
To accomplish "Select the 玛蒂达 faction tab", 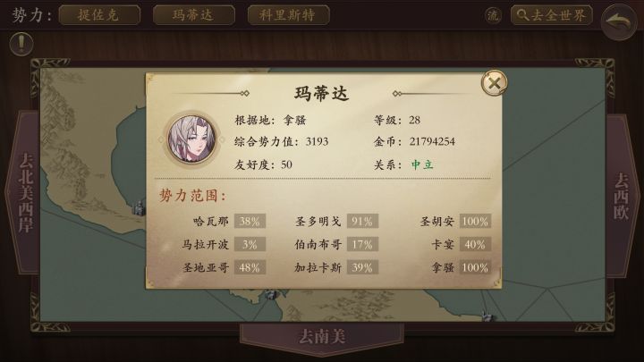I will pos(194,15).
